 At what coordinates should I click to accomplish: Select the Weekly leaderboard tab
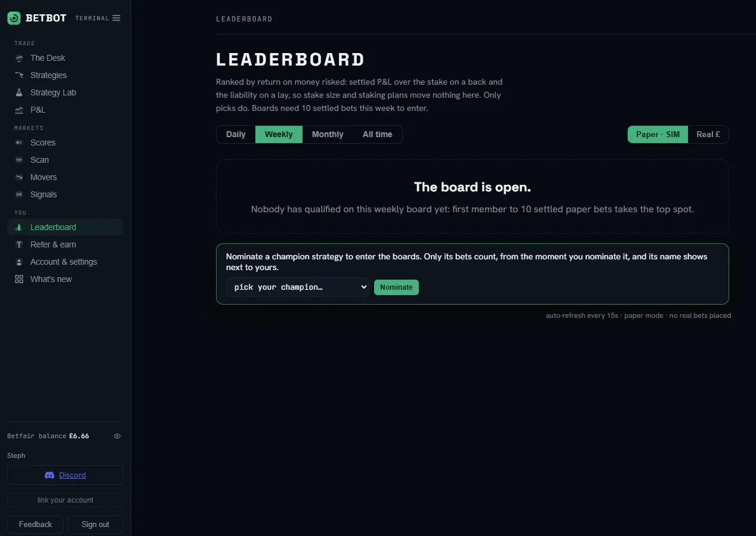[279, 134]
